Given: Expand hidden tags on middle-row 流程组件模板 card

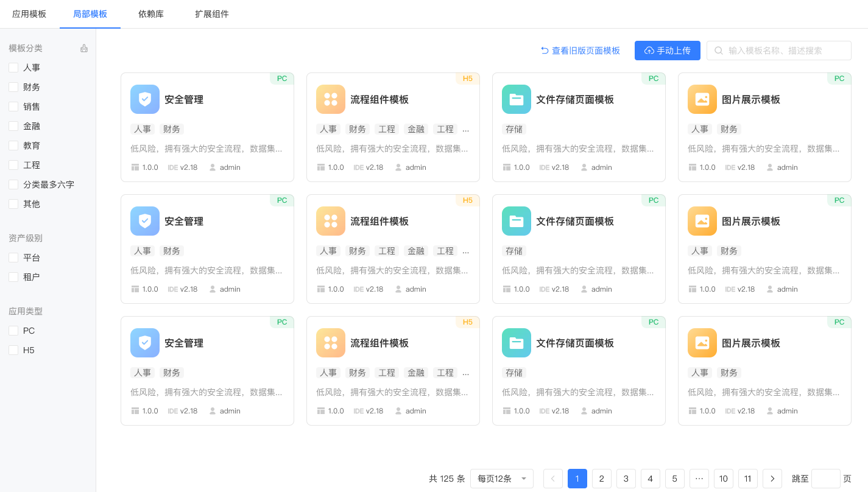Looking at the screenshot, I should [466, 251].
